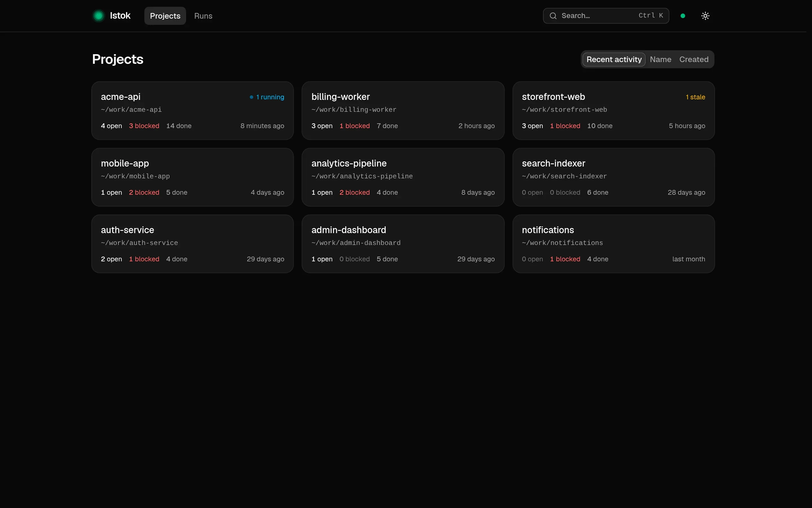Image resolution: width=812 pixels, height=508 pixels.
Task: Open the storefront-web project
Action: point(613,111)
